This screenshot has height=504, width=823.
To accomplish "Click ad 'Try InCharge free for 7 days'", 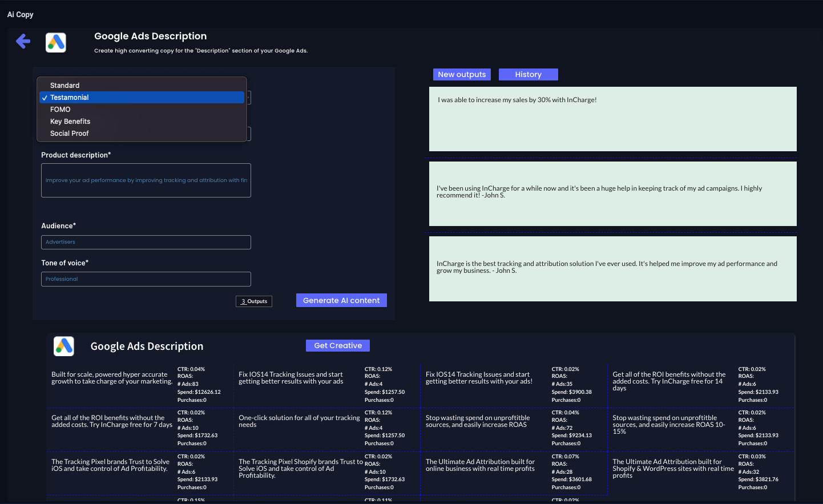I will pyautogui.click(x=112, y=421).
